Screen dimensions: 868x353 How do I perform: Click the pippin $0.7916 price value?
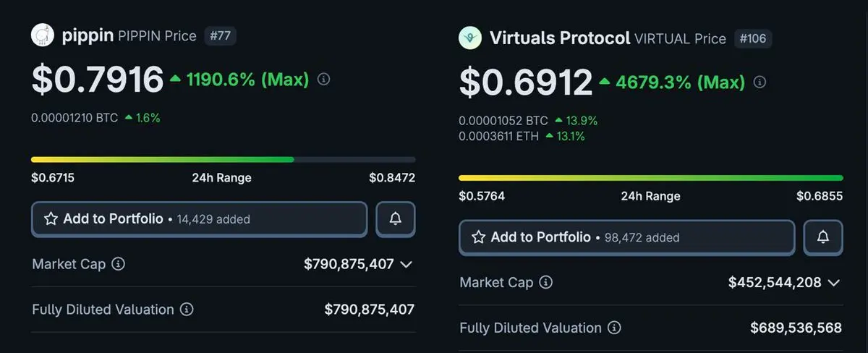point(98,80)
